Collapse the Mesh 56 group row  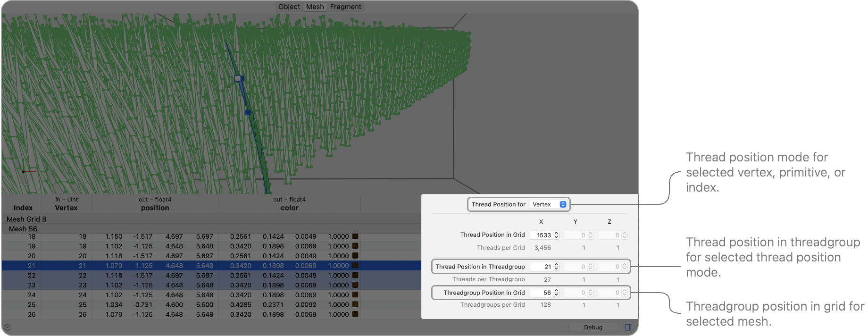[x=23, y=229]
